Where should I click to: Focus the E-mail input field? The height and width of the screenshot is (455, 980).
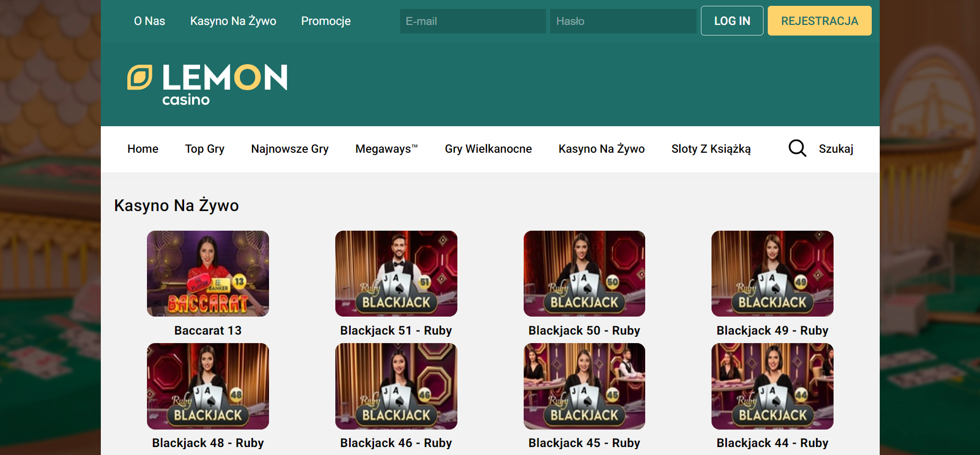[x=473, y=21]
